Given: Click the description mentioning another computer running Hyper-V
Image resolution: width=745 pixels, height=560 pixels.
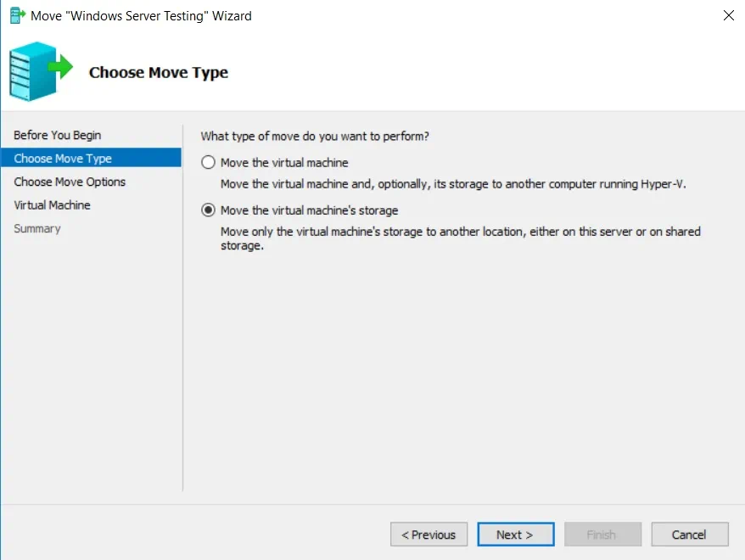Looking at the screenshot, I should (452, 184).
